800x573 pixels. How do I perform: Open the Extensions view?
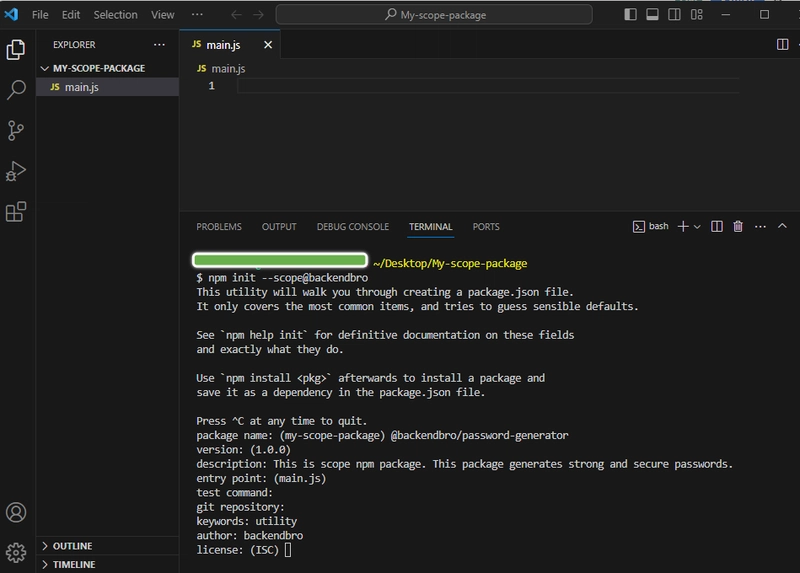tap(16, 212)
